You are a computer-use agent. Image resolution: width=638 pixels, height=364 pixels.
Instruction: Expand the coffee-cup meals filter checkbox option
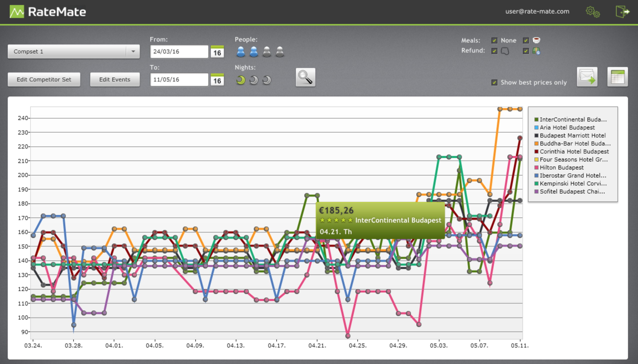(526, 40)
